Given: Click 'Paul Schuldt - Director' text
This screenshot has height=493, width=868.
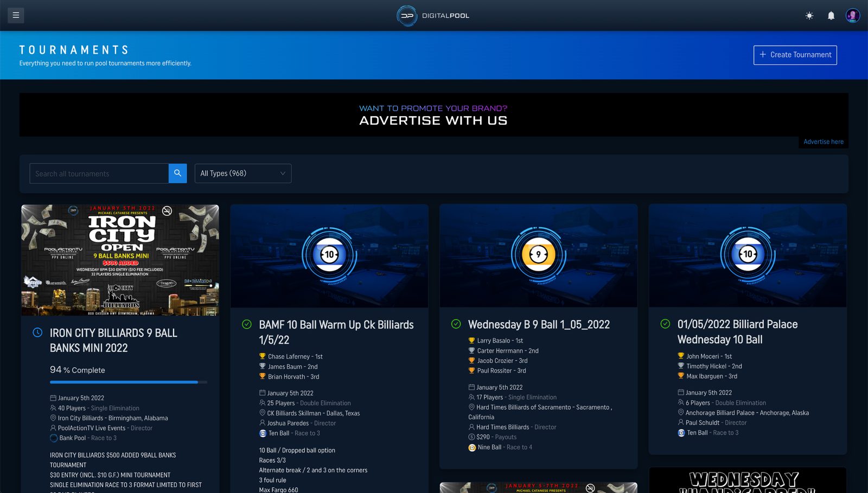Looking at the screenshot, I should pos(716,423).
